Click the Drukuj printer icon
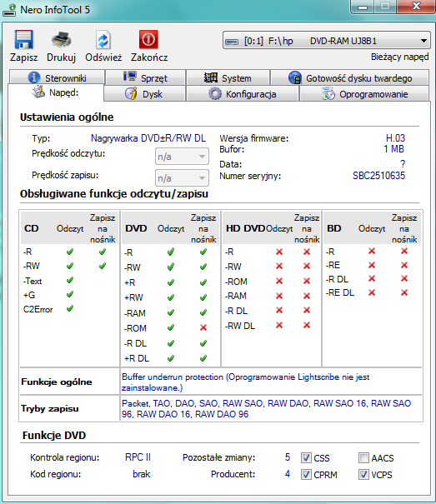The height and width of the screenshot is (504, 436). click(61, 39)
